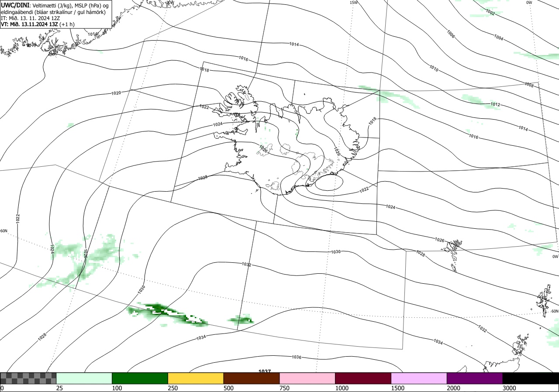
Task: Click the legend value "250"
Action: coord(173,388)
